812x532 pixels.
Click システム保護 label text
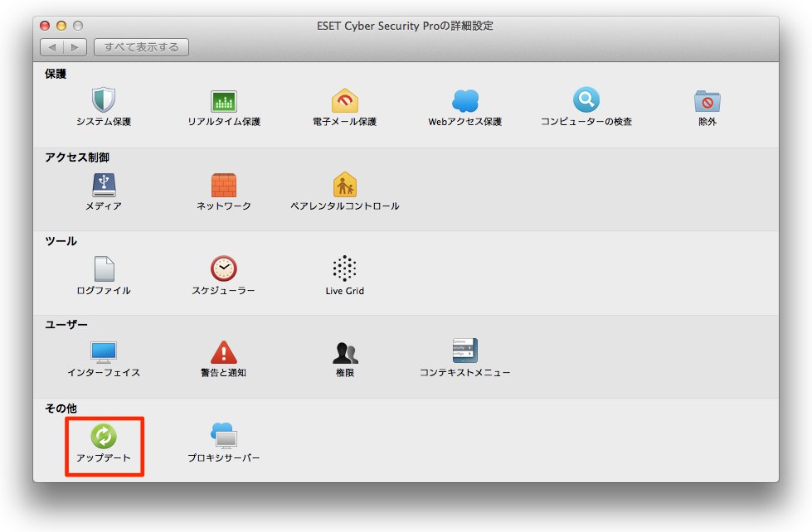[104, 122]
